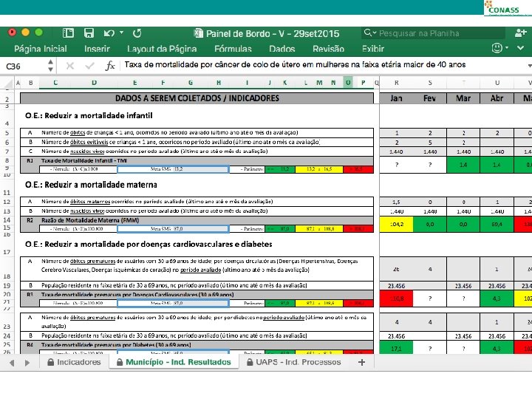
Task: Click the search magnifier icon
Action: pyautogui.click(x=368, y=33)
